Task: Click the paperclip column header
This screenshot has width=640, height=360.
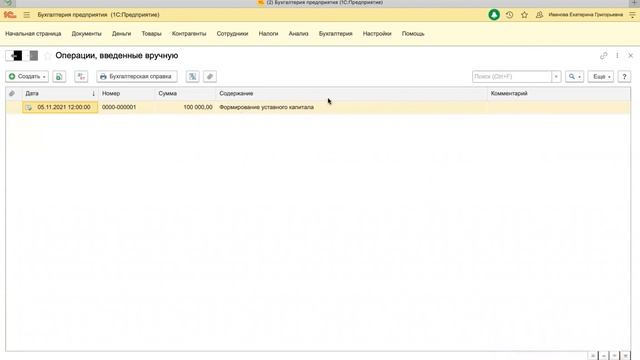Action: pyautogui.click(x=12, y=93)
